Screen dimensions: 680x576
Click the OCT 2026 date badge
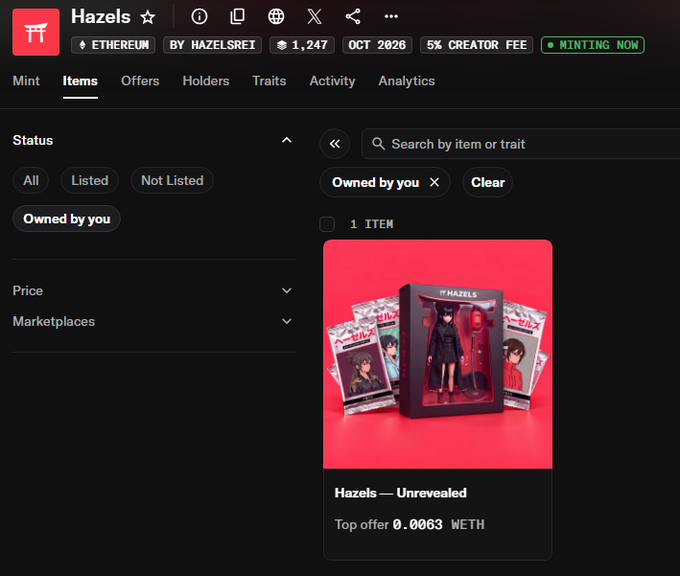pyautogui.click(x=377, y=45)
